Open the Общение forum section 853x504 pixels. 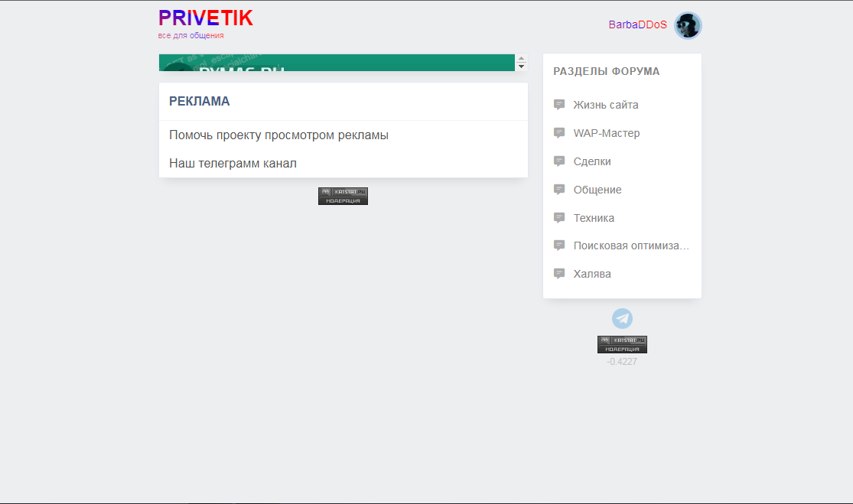597,190
